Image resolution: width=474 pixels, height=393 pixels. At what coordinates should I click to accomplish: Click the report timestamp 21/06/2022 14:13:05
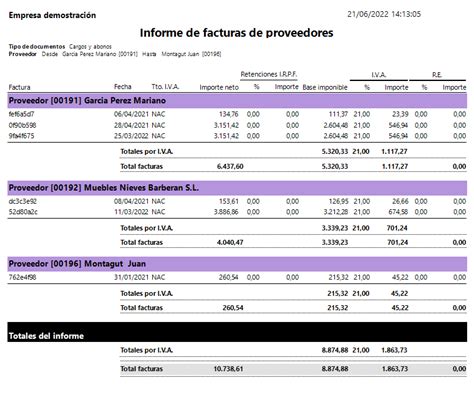[x=384, y=14]
